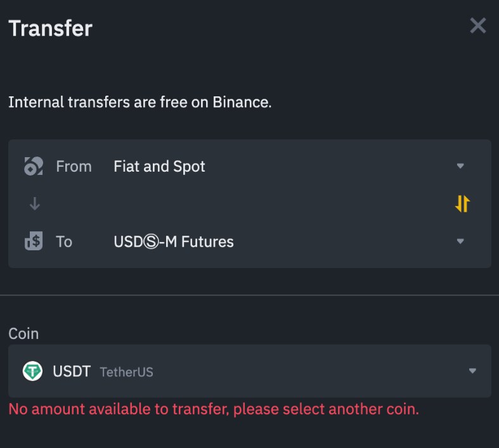Select the USDⓈ-M Futures account text
Image resolution: width=499 pixels, height=448 pixels.
(173, 241)
